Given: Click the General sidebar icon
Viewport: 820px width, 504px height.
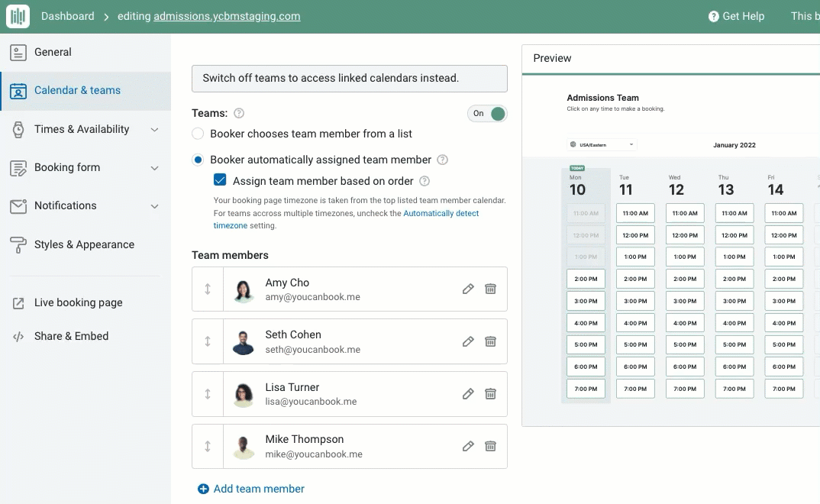Looking at the screenshot, I should coord(18,52).
